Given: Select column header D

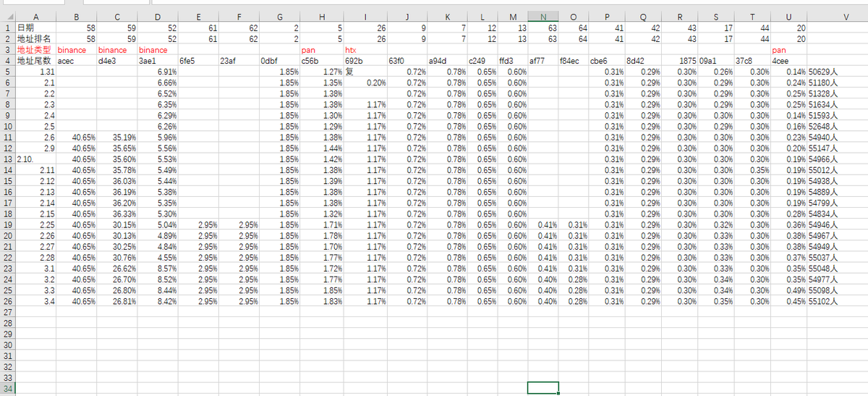Looking at the screenshot, I should (x=158, y=17).
